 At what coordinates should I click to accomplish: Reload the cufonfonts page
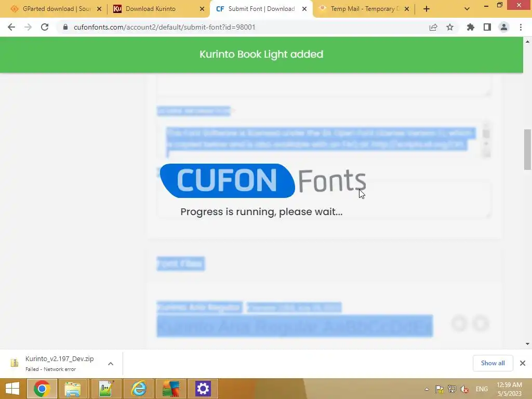[x=45, y=27]
